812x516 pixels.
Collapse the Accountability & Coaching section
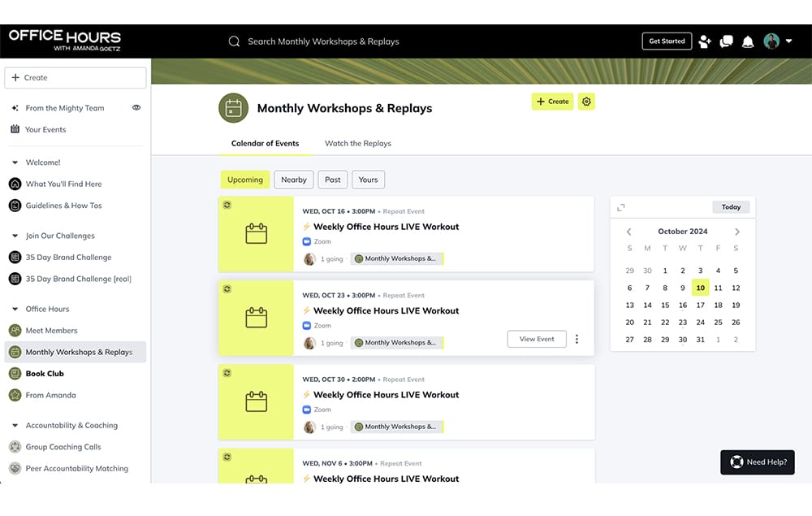(15, 425)
